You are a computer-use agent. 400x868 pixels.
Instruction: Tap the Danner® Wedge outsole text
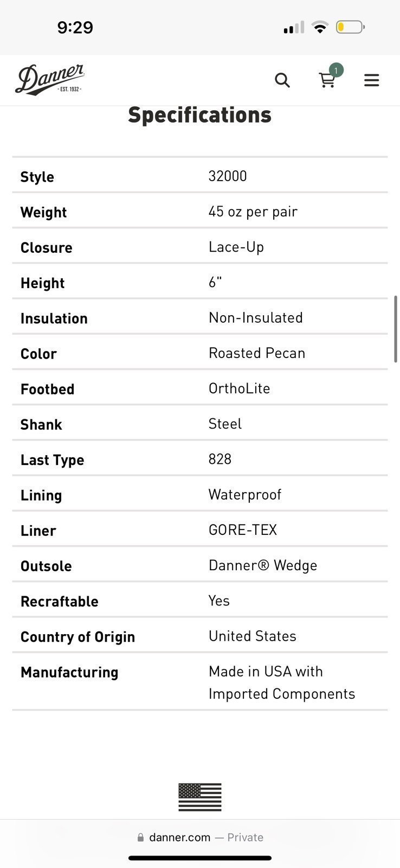tap(263, 565)
